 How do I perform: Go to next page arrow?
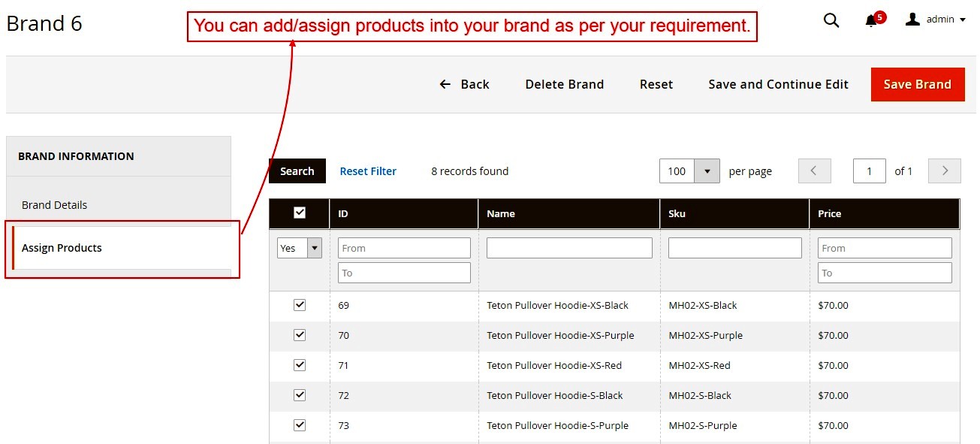tap(945, 171)
